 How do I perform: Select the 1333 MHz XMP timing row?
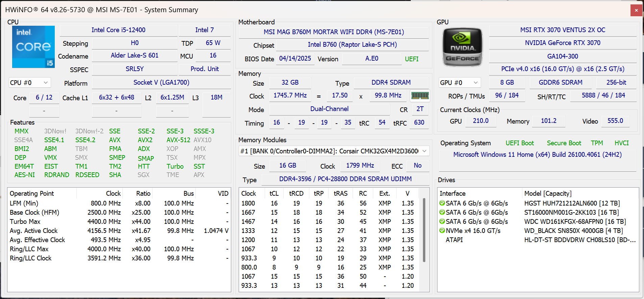point(330,231)
